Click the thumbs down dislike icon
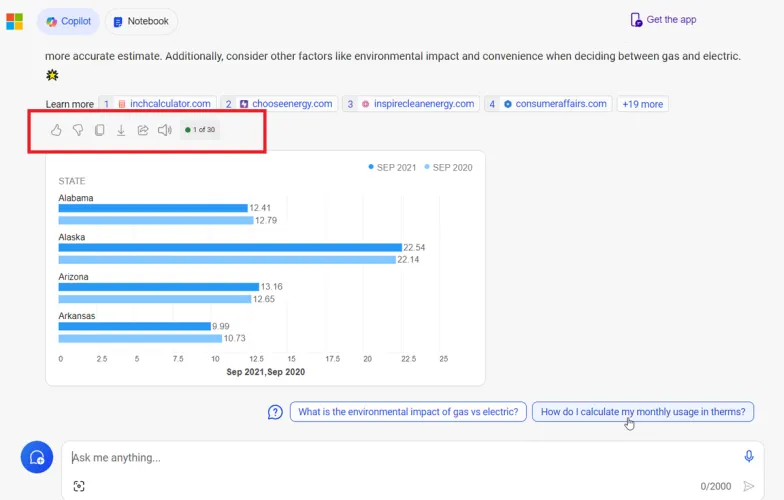 (x=78, y=130)
